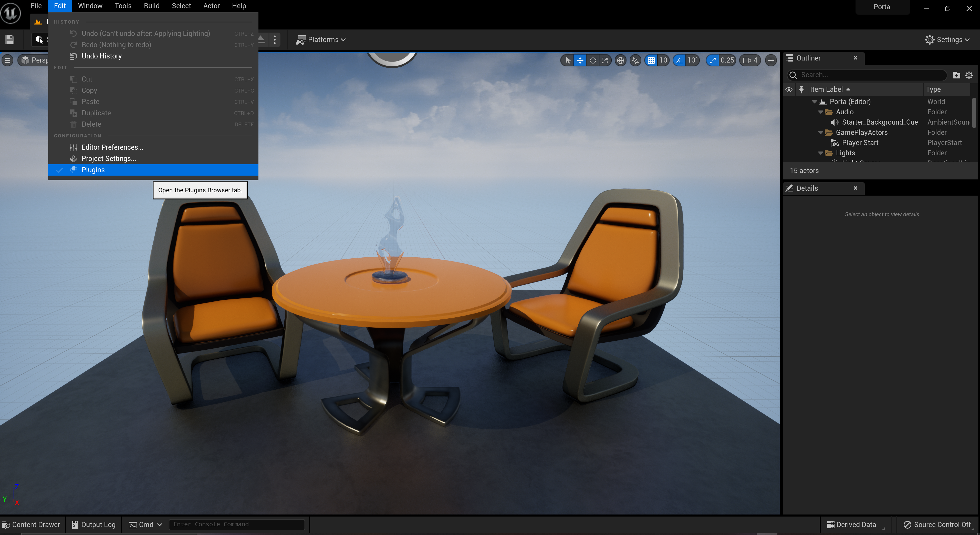Open the viewport layout grid icon
This screenshot has height=535, width=980.
pos(771,60)
